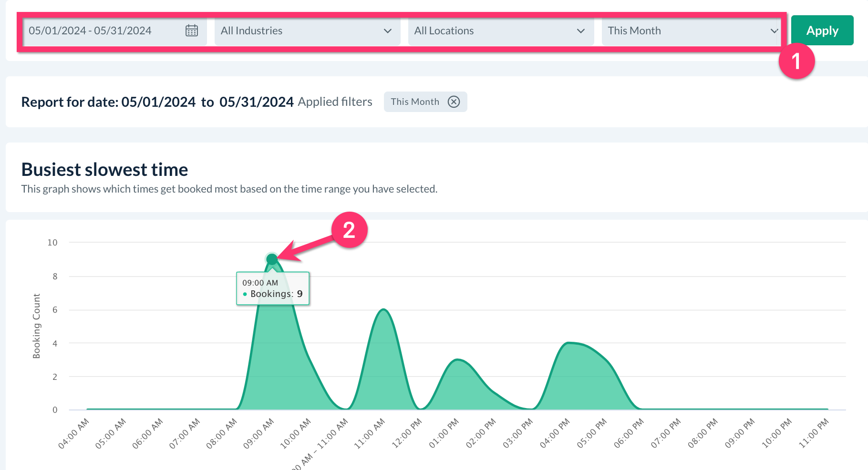Open the All Locations dropdown
This screenshot has height=470, width=868.
[500, 31]
